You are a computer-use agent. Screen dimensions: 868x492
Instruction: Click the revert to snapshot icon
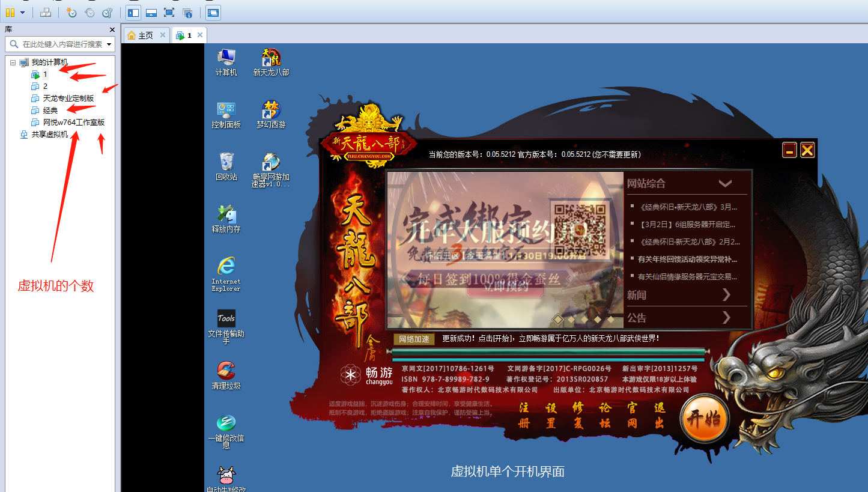click(x=90, y=12)
